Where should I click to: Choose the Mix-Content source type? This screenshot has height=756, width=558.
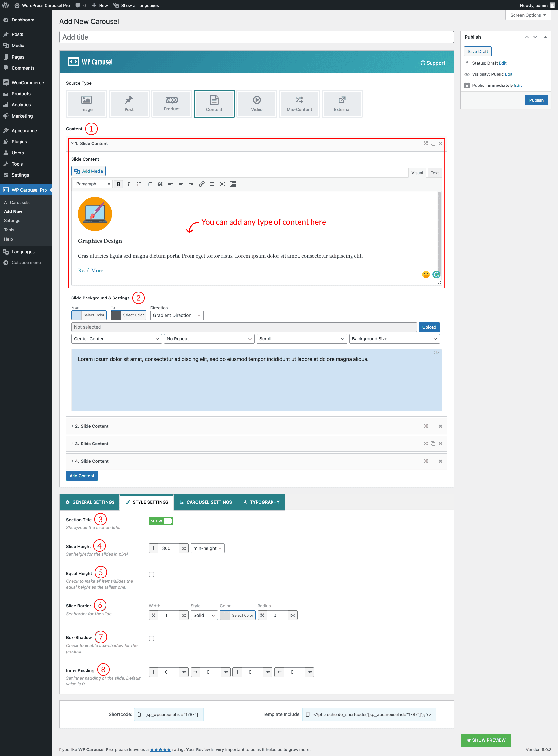[299, 103]
